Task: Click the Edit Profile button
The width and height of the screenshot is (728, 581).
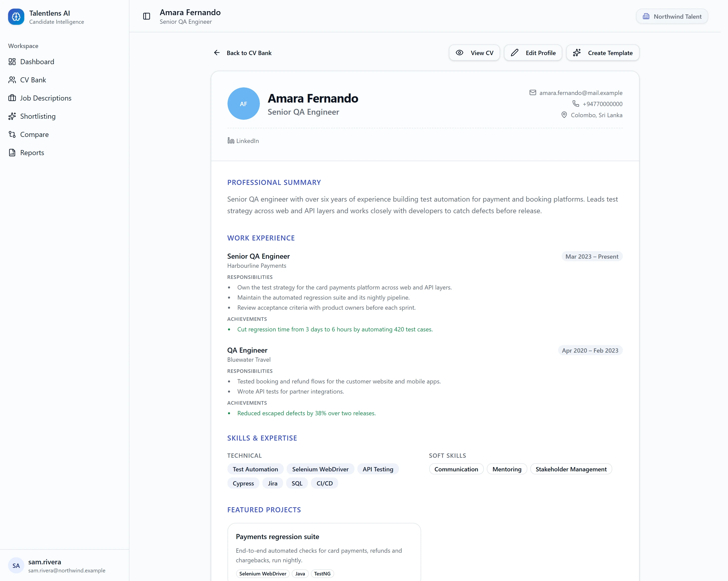Action: 533,53
